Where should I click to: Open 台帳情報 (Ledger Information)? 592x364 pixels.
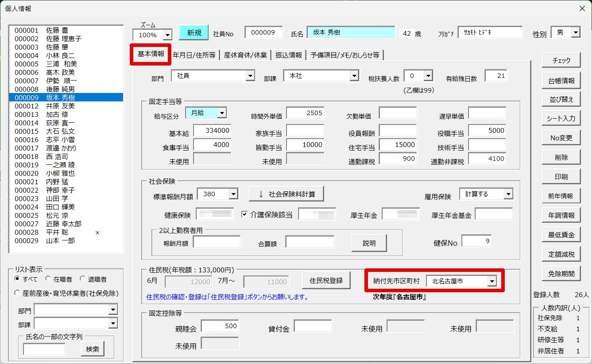pos(561,80)
